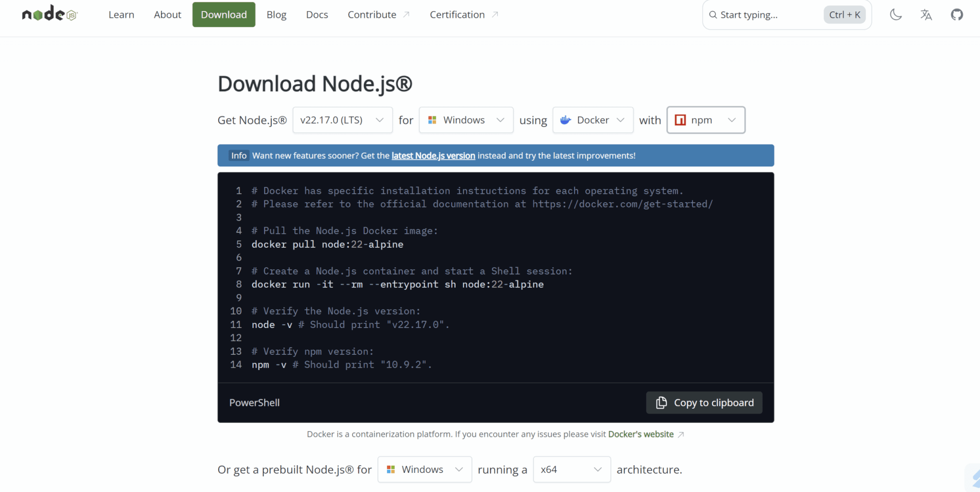
Task: Click the '# Verify npm version:' comment
Action: click(x=312, y=351)
